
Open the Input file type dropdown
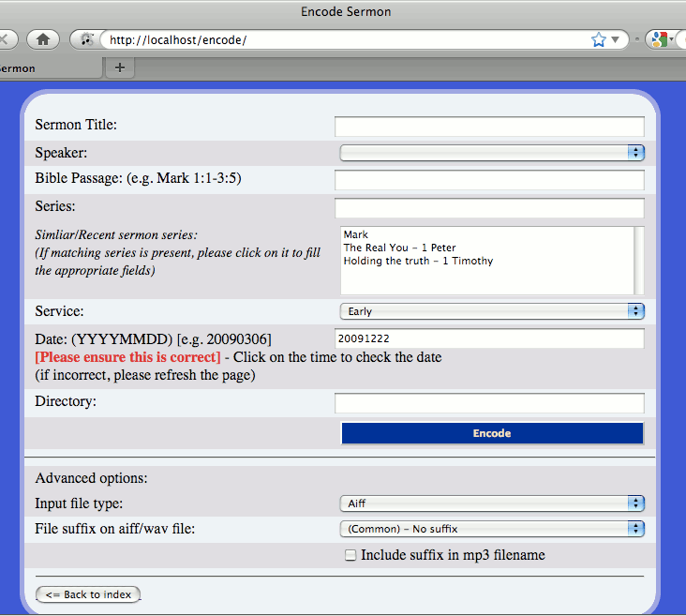[492, 503]
